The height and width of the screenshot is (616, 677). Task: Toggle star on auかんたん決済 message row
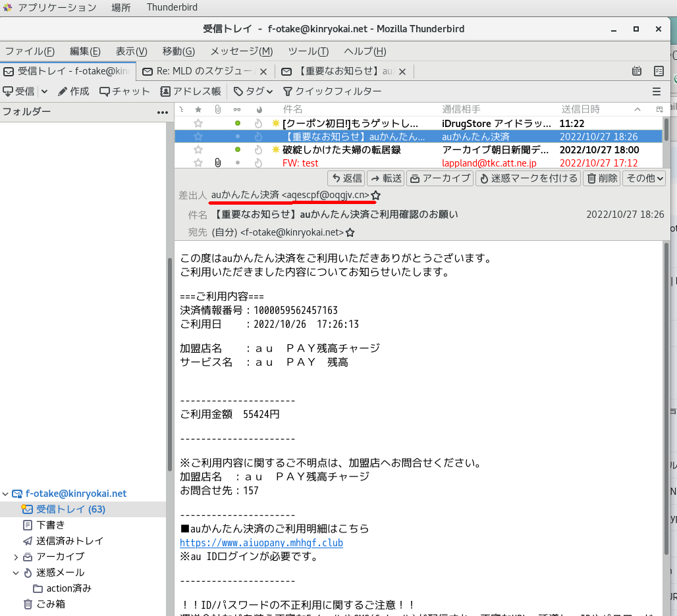(198, 136)
